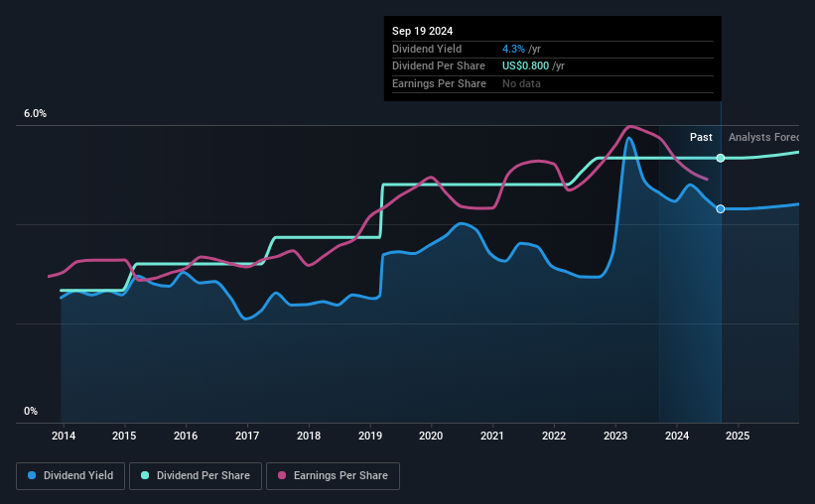Click the 2023 year axis label
Screen dimensions: 815x504
615,436
